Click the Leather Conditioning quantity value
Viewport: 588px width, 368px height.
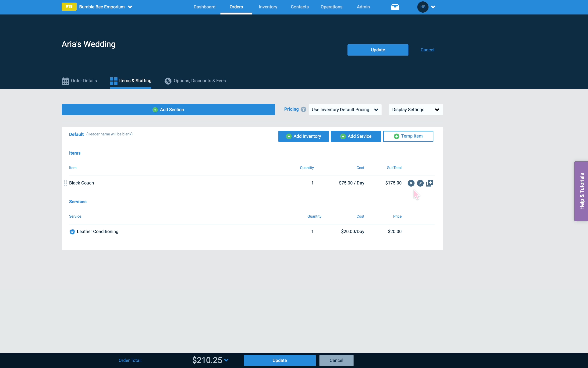click(312, 232)
